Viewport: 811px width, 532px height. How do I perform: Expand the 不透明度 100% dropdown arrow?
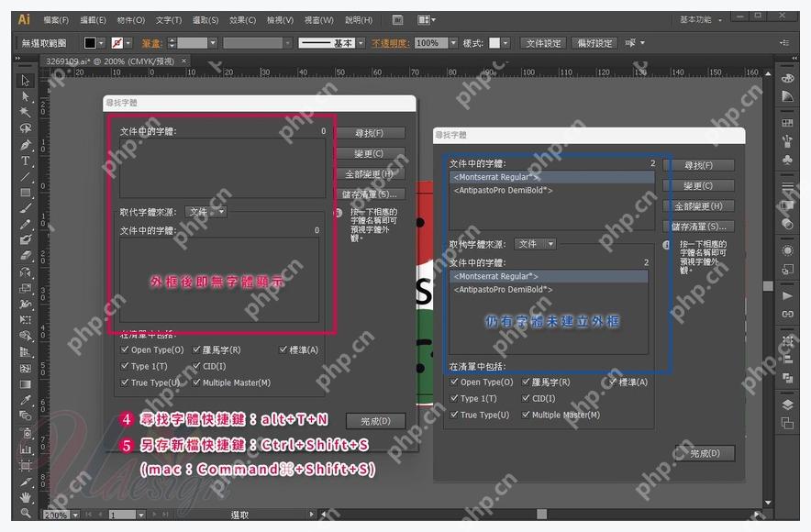tap(453, 43)
